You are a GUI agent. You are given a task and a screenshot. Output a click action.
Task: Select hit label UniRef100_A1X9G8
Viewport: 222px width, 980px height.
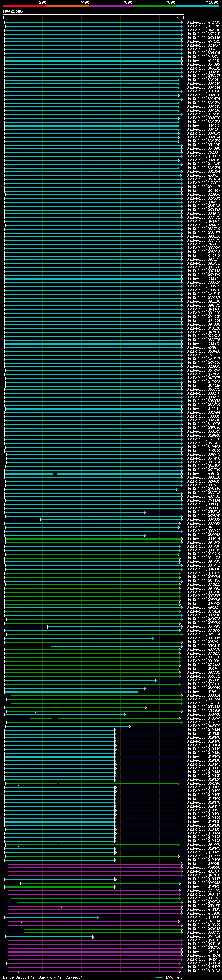coord(203,91)
